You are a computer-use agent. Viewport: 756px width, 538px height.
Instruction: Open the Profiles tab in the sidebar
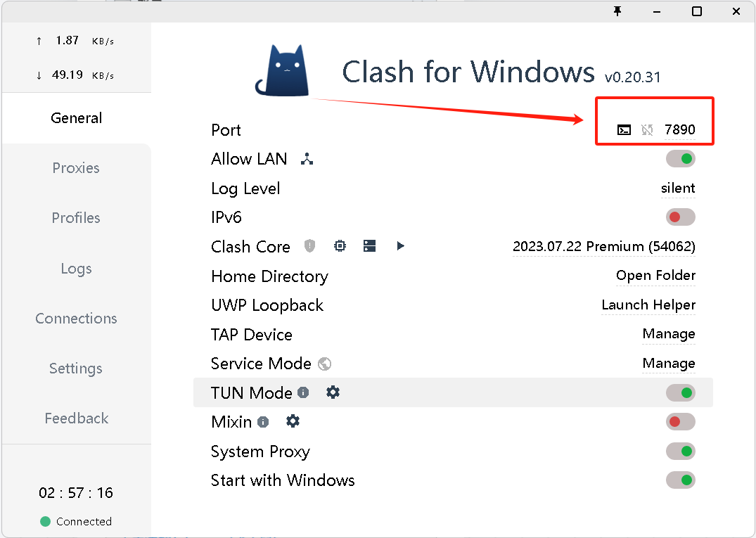coord(76,218)
